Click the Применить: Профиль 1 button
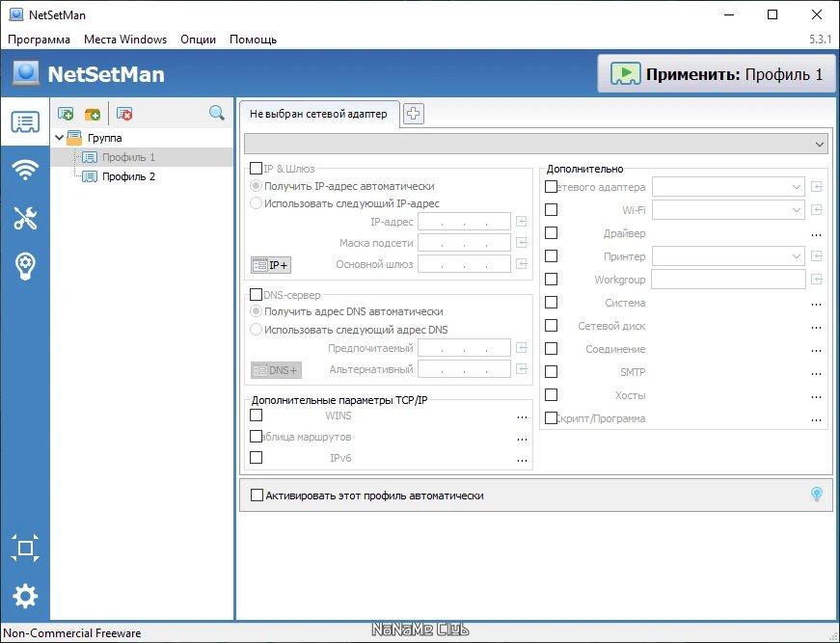This screenshot has width=840, height=643. coord(717,74)
